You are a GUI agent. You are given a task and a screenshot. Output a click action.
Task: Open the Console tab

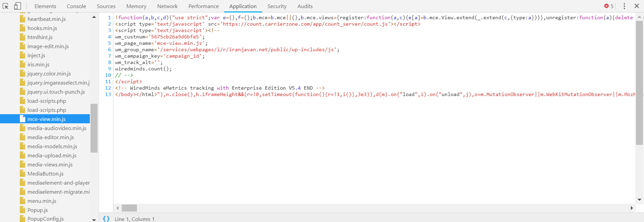pos(76,6)
